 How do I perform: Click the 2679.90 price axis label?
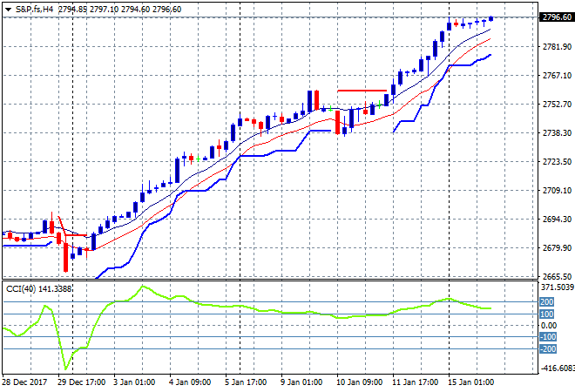557,248
